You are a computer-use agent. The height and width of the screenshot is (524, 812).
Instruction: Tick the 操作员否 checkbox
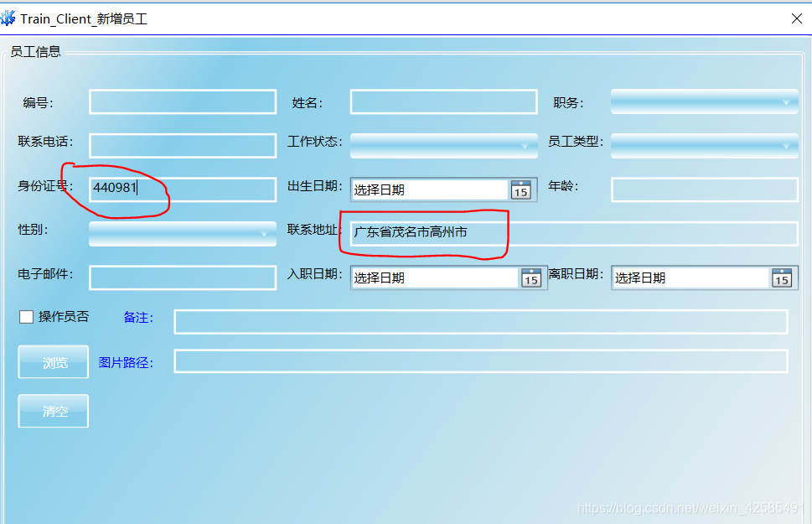coord(27,317)
